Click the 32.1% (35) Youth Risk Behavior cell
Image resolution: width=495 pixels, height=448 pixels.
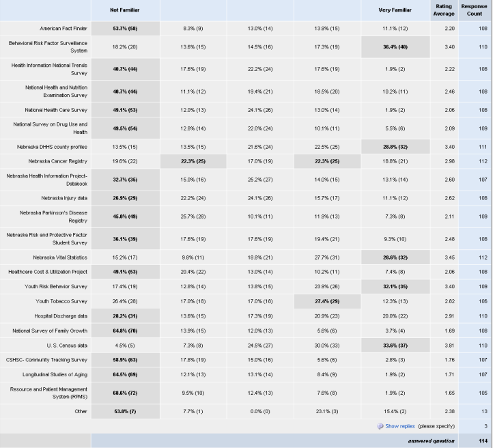click(395, 287)
